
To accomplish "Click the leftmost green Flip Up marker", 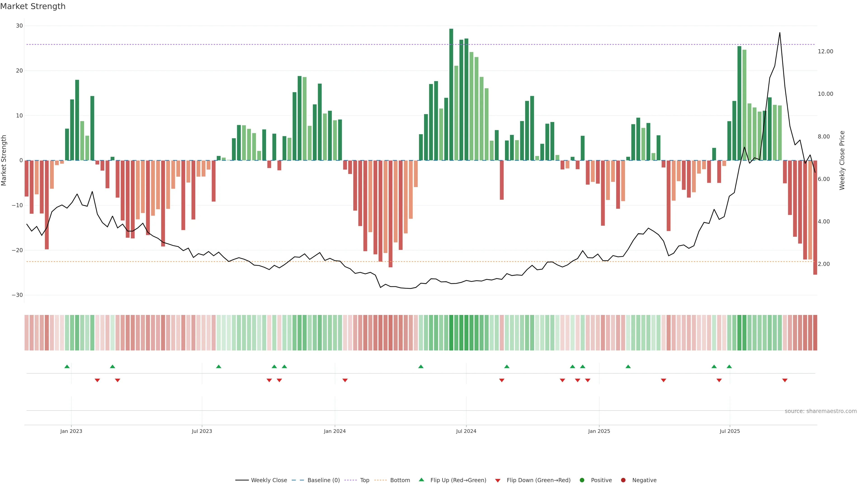I will [x=67, y=366].
